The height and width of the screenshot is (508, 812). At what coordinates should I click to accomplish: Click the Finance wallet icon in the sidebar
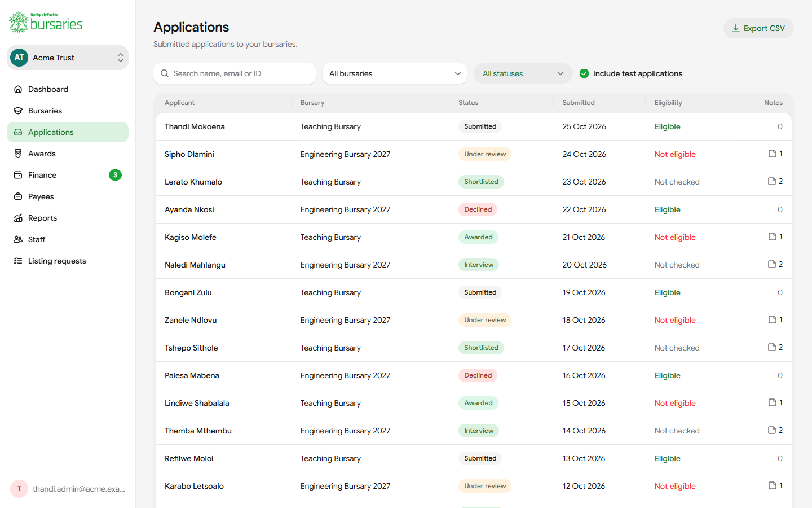(x=18, y=175)
